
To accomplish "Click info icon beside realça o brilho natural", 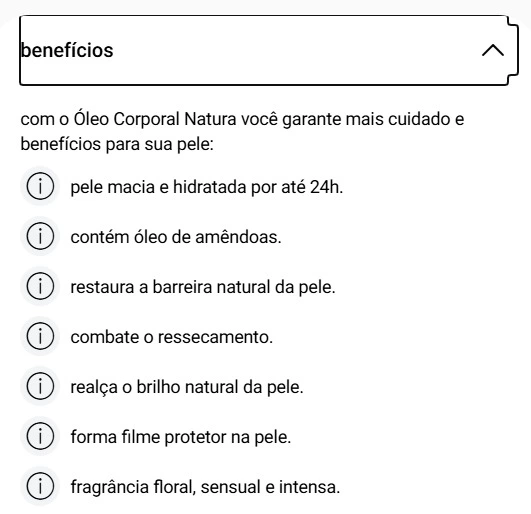I will [x=40, y=386].
